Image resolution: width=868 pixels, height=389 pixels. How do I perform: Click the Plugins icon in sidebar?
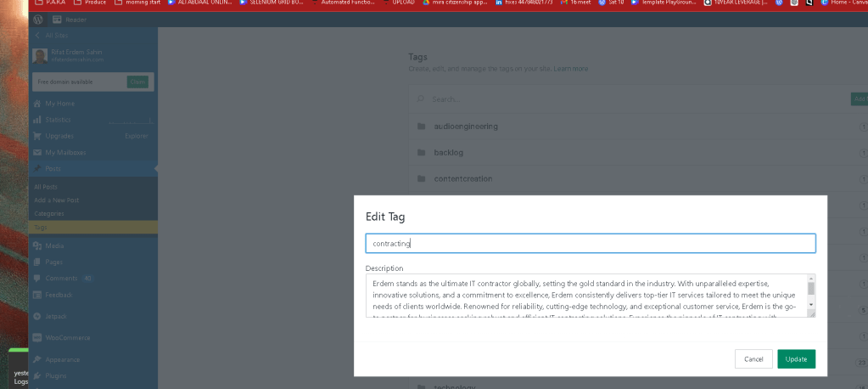(x=37, y=375)
